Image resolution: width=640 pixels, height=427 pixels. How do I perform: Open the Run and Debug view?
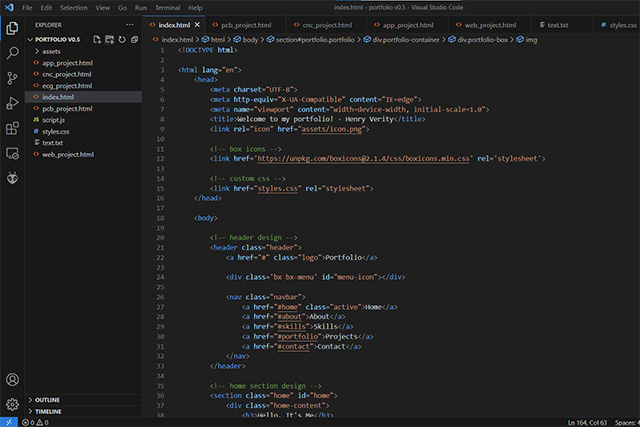[x=12, y=103]
